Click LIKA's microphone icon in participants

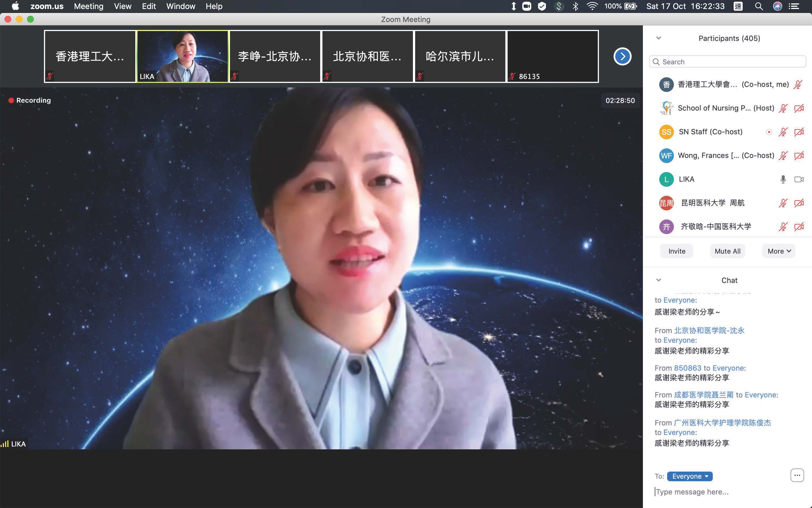(x=783, y=179)
